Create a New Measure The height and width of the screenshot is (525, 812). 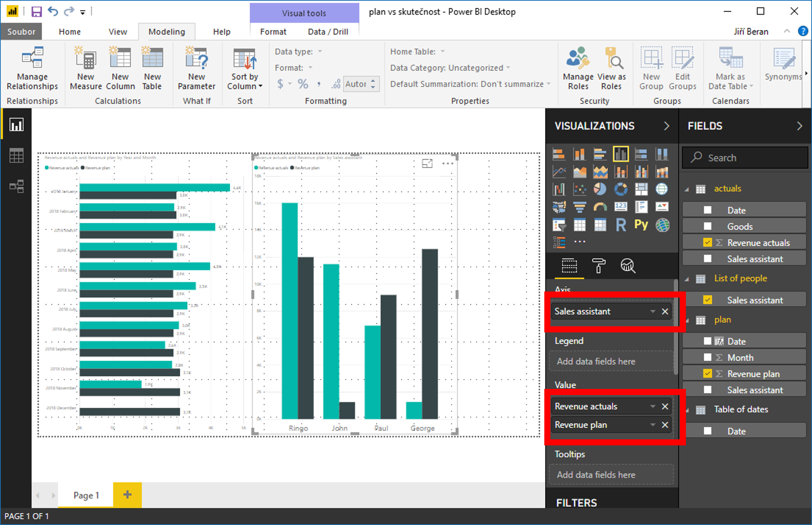(86, 69)
